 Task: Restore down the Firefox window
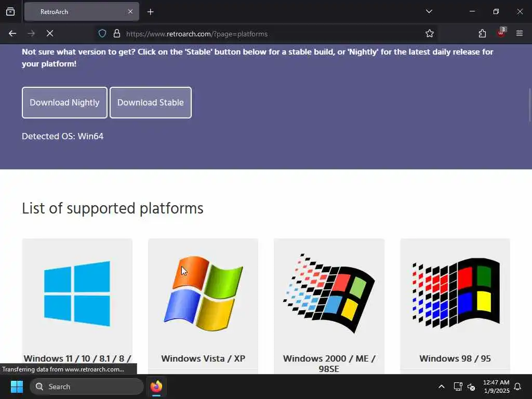(x=496, y=11)
